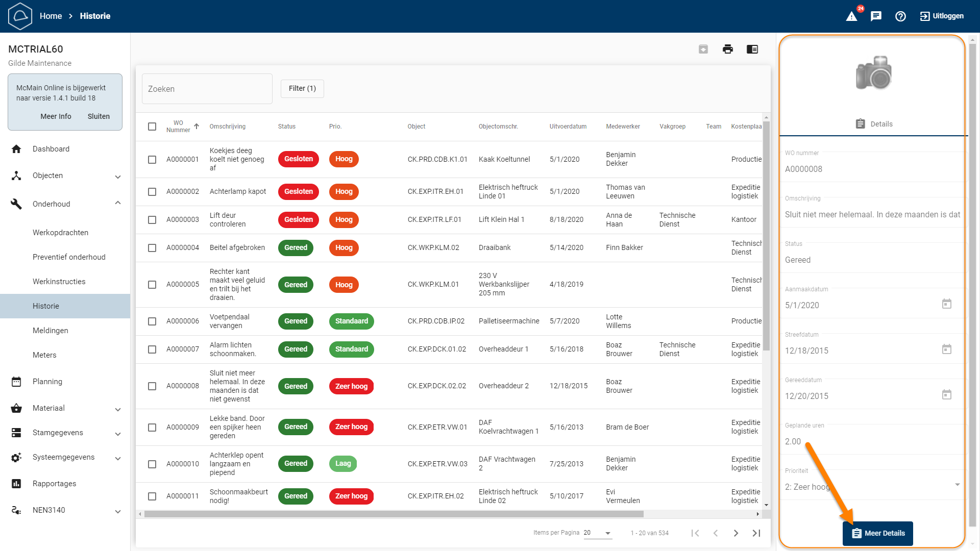Open Werkopdrachten in the sidebar

click(60, 233)
